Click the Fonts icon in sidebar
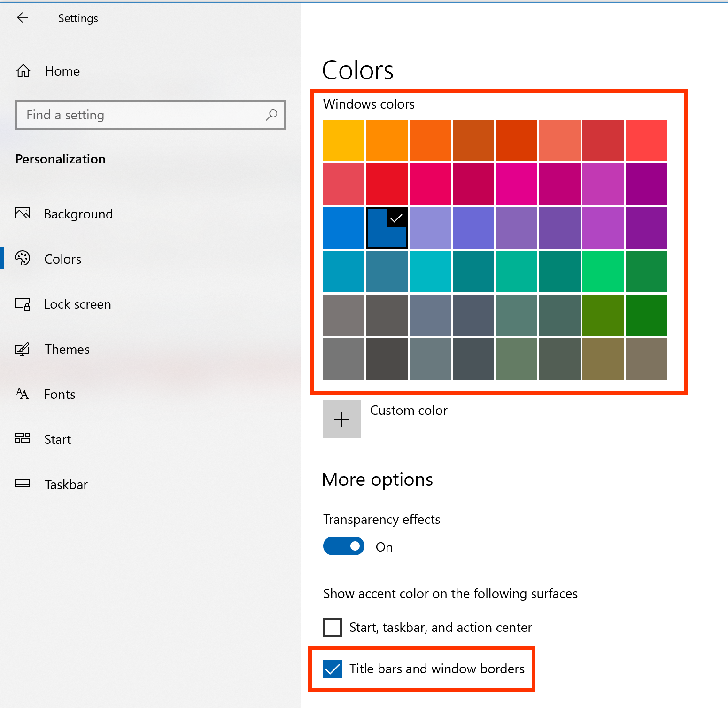This screenshot has width=728, height=708. (23, 394)
